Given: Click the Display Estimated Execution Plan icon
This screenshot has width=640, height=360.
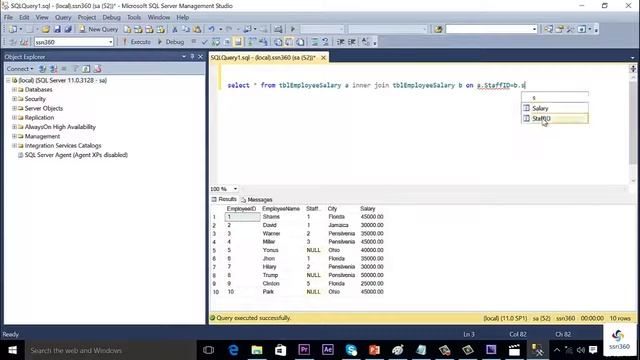Looking at the screenshot, I should [216, 42].
